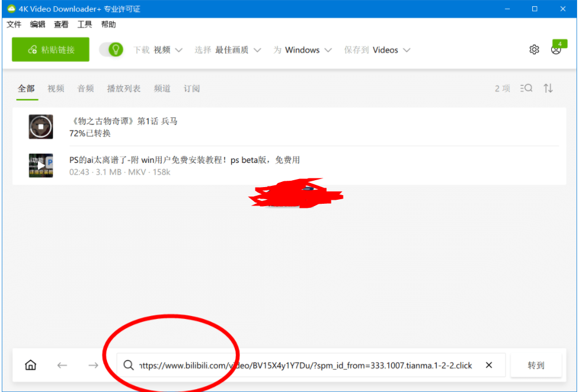Screen dimensions: 580x392
Task: Maximize the 4K Video Downloader+ window
Action: [535, 9]
